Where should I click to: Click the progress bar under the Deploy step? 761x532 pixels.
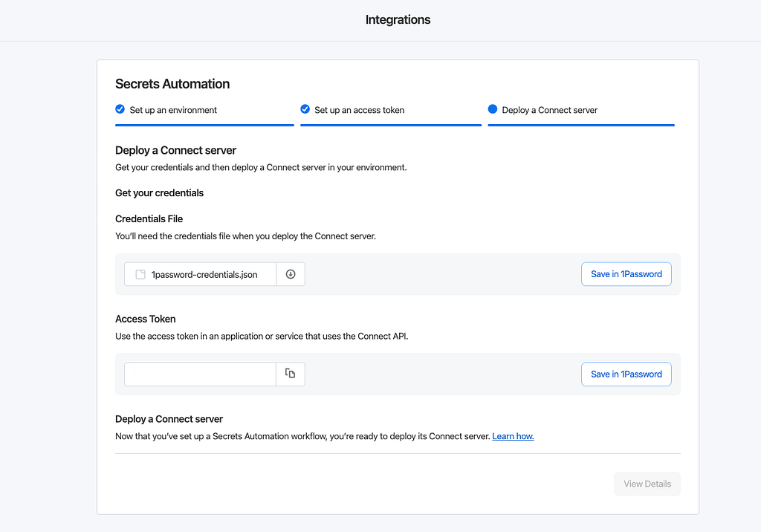581,125
